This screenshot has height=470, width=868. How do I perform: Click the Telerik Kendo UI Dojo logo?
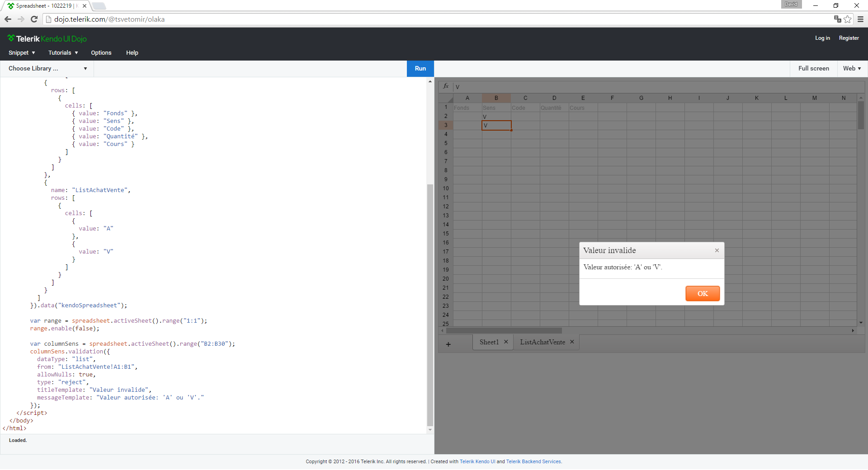pos(47,38)
